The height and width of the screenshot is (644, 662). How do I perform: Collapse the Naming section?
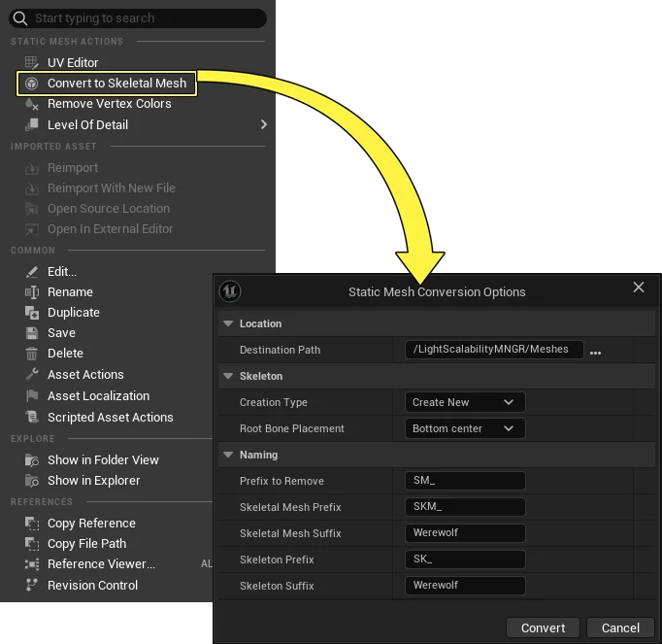228,455
